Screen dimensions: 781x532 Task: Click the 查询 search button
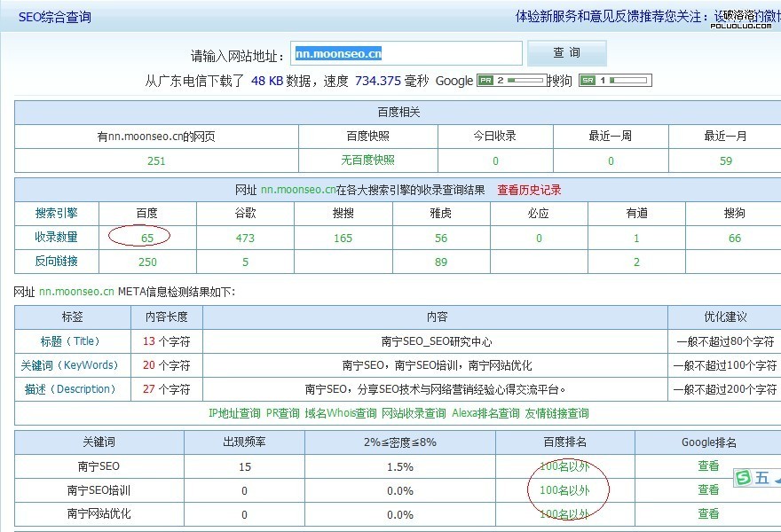[x=566, y=53]
